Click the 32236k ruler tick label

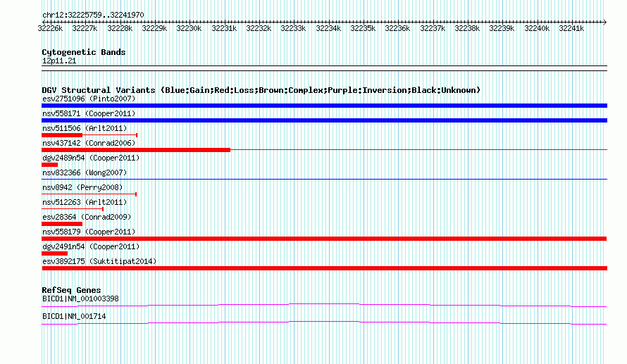397,28
